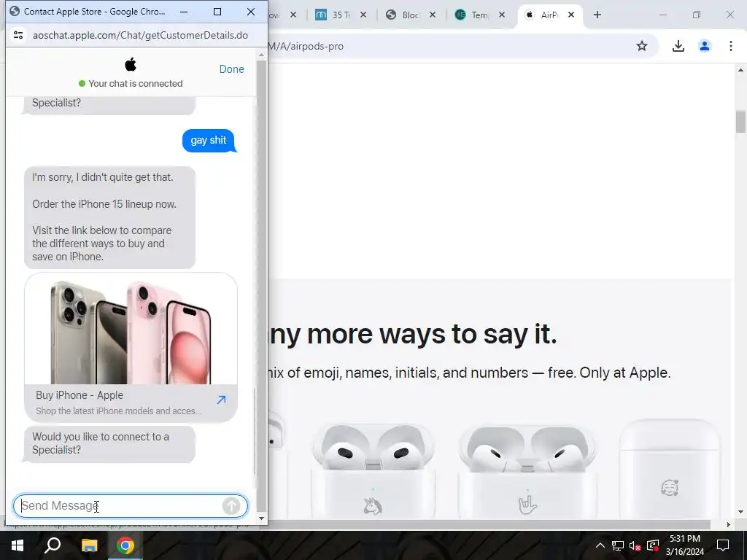The width and height of the screenshot is (747, 560).
Task: Click the chat window vertical scrollbar
Action: coord(262,286)
